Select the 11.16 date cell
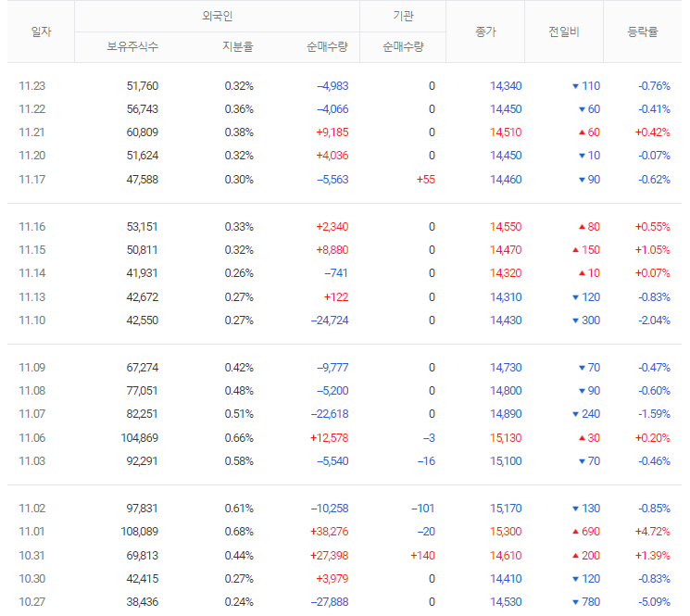Viewport: 690px width, 616px height. click(x=32, y=227)
